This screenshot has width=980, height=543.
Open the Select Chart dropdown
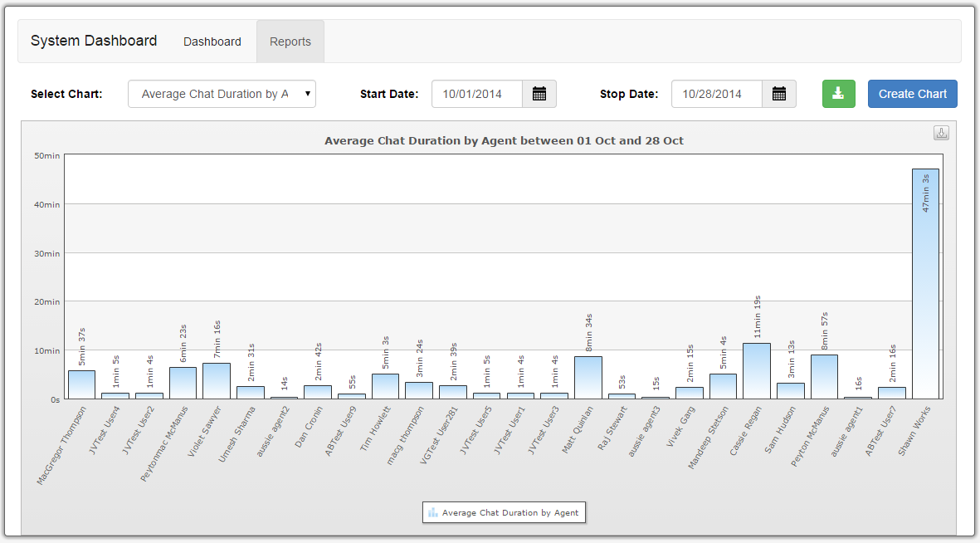click(x=222, y=94)
